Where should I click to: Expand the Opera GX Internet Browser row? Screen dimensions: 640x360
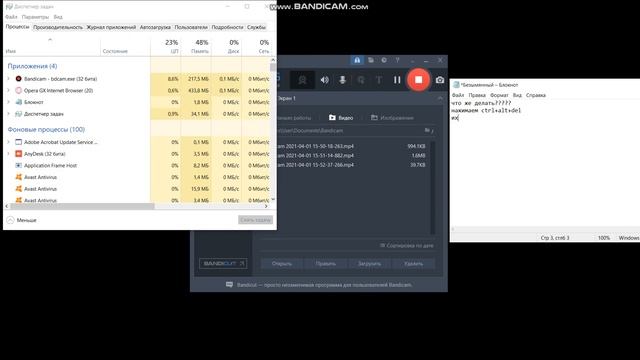[x=9, y=90]
